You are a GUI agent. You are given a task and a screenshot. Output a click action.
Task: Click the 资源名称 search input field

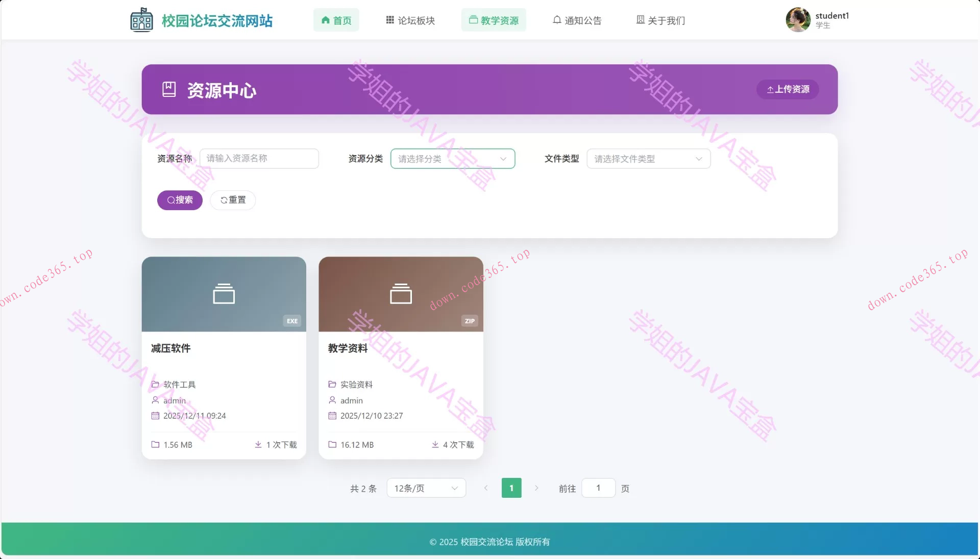259,159
